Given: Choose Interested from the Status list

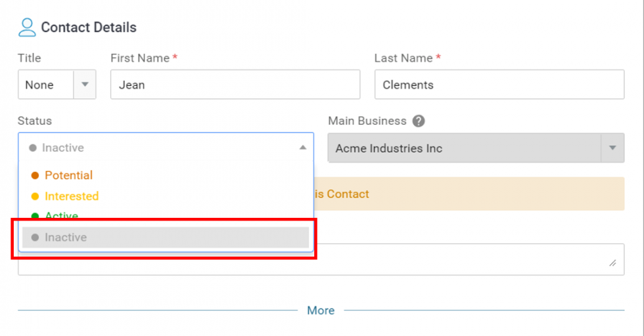Looking at the screenshot, I should click(x=72, y=196).
